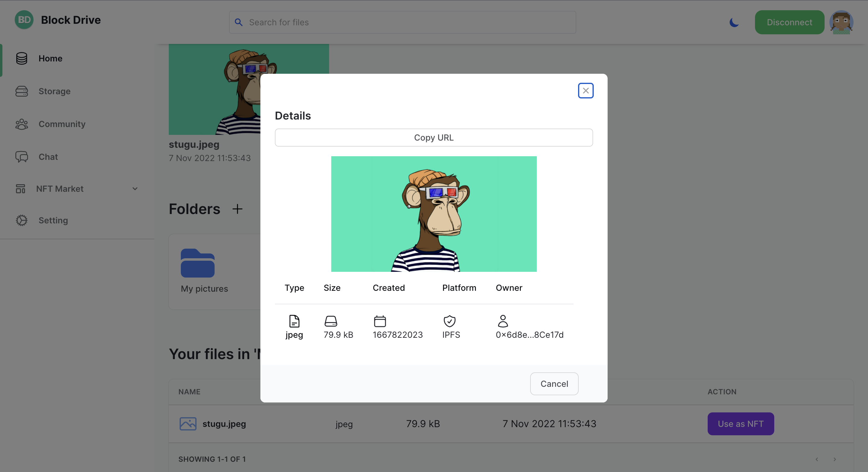Screen dimensions: 868x472
Task: Go to next page arrow
Action: pos(835,459)
